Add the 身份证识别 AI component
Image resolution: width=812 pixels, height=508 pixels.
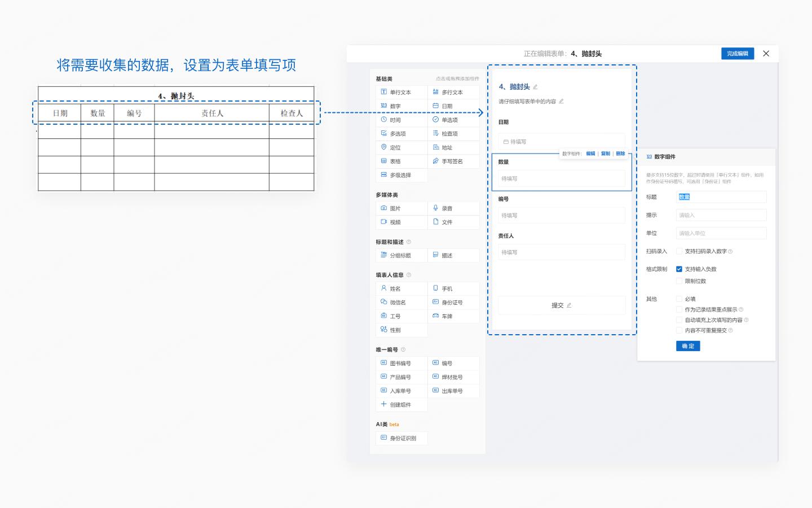click(x=403, y=438)
